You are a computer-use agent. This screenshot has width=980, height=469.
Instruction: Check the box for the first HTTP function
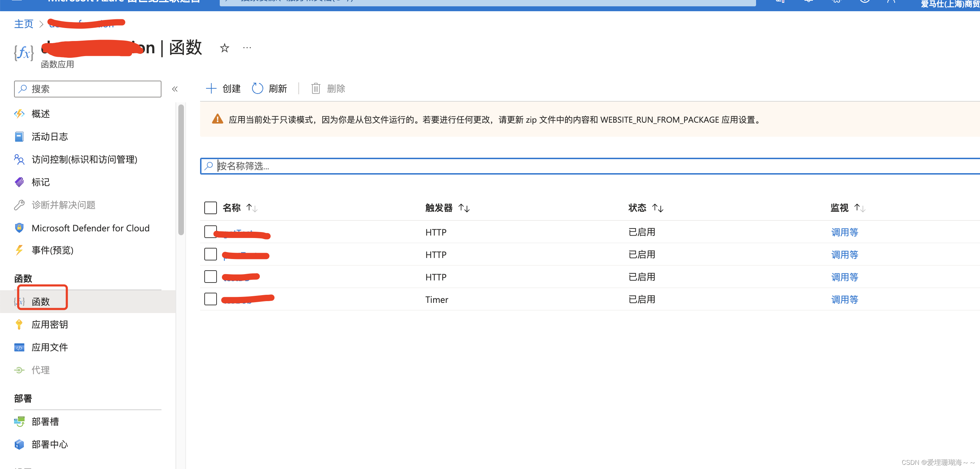[x=210, y=232]
